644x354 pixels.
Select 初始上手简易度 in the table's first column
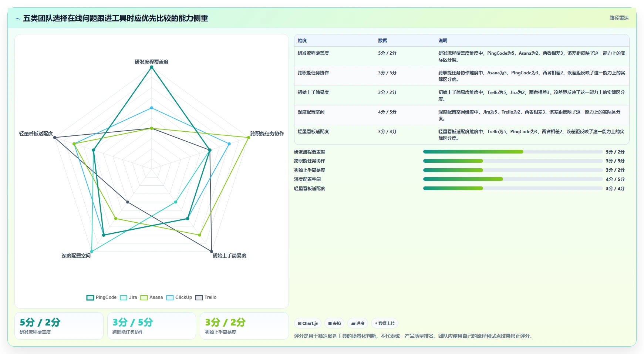click(313, 92)
